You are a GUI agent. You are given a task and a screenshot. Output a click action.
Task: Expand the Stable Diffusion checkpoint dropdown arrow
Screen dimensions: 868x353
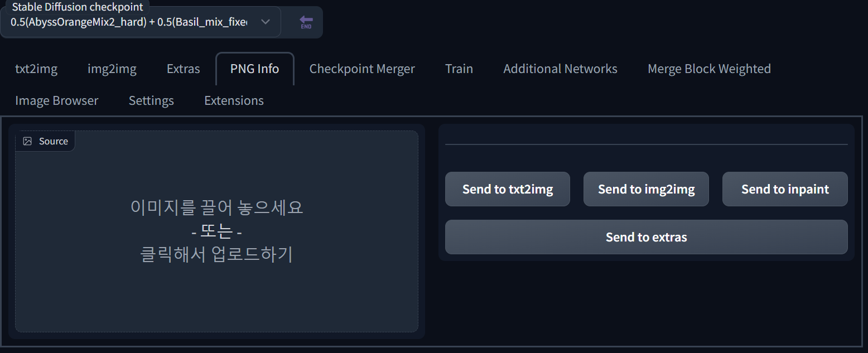266,22
